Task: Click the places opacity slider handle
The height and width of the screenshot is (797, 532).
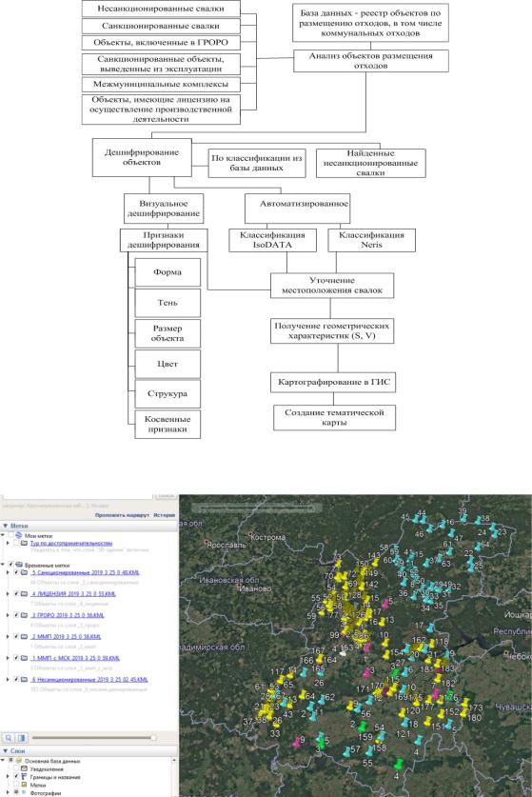Action: [x=153, y=738]
